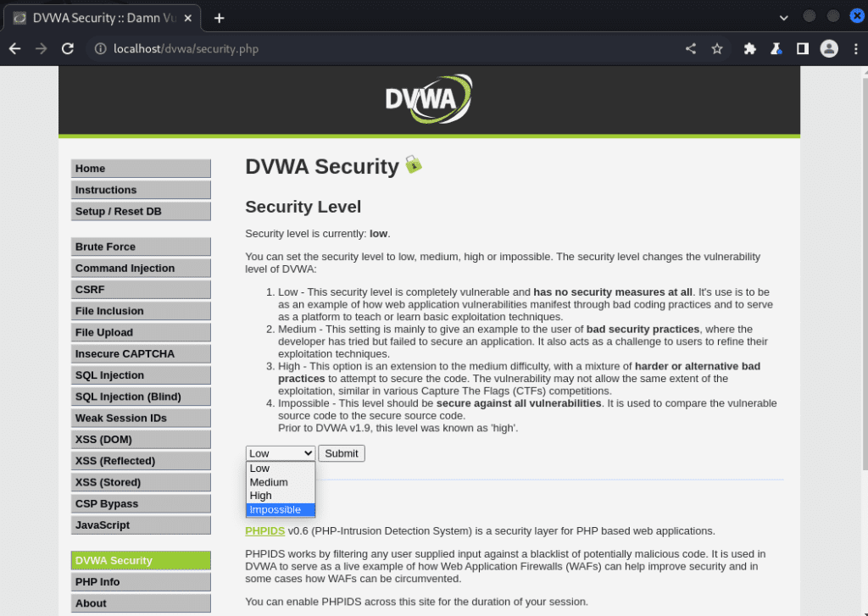Open the site information icon in address bar
Screen dimensions: 868x616
[x=100, y=49]
